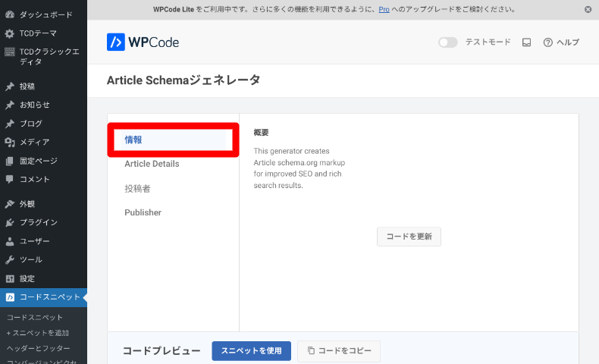Open the 投稿 menu item
This screenshot has width=599, height=364.
pyautogui.click(x=27, y=86)
